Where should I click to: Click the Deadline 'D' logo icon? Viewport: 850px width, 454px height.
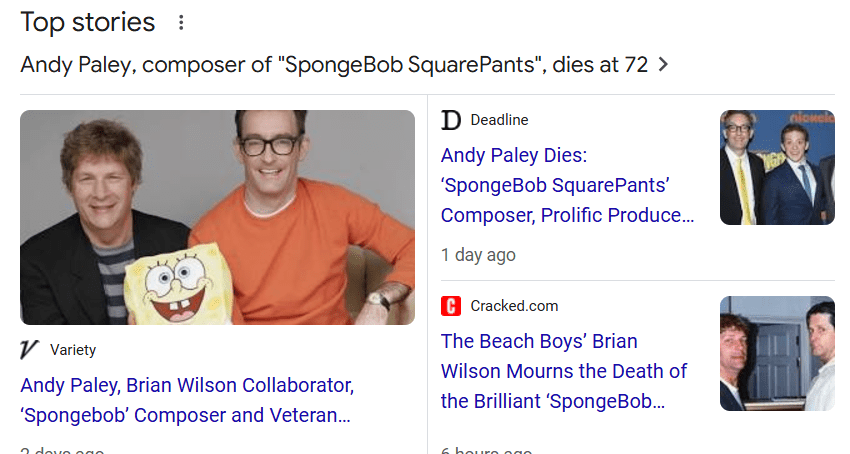451,120
